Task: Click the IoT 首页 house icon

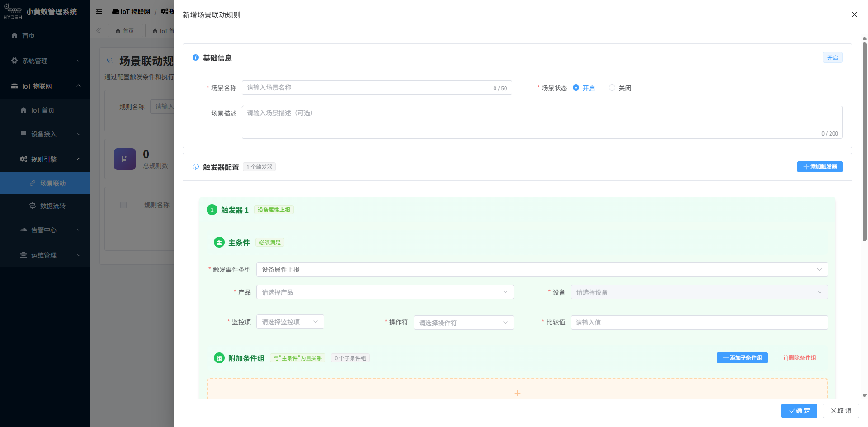Action: 24,110
